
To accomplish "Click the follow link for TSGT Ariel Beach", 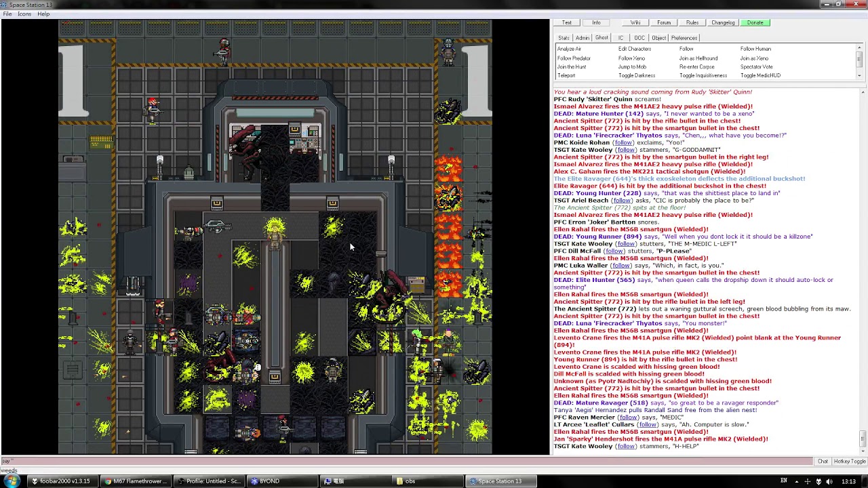I will click(x=621, y=201).
